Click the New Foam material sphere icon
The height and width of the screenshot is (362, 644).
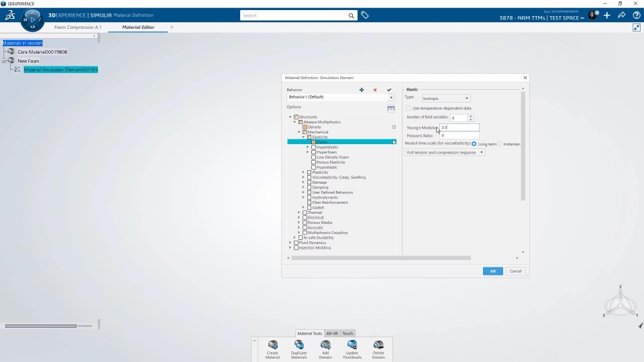pyautogui.click(x=11, y=61)
